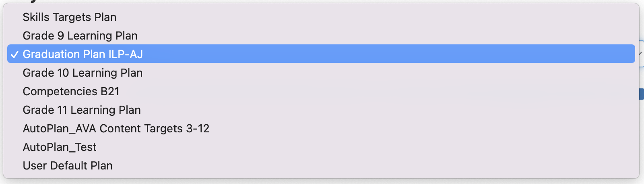The height and width of the screenshot is (184, 644).
Task: Switch the plan to Skills Targets Plan
Action: pyautogui.click(x=70, y=17)
